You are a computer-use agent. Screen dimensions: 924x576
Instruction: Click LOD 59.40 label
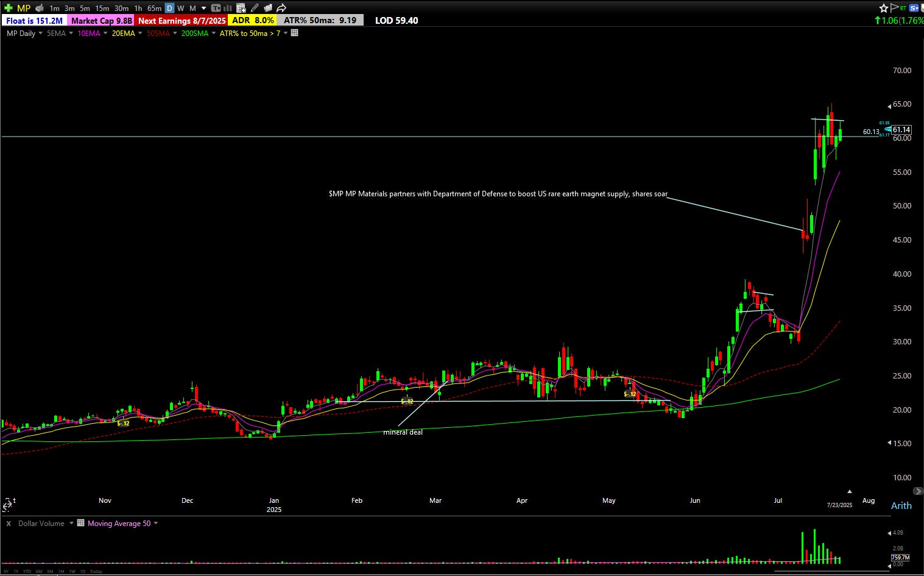397,21
